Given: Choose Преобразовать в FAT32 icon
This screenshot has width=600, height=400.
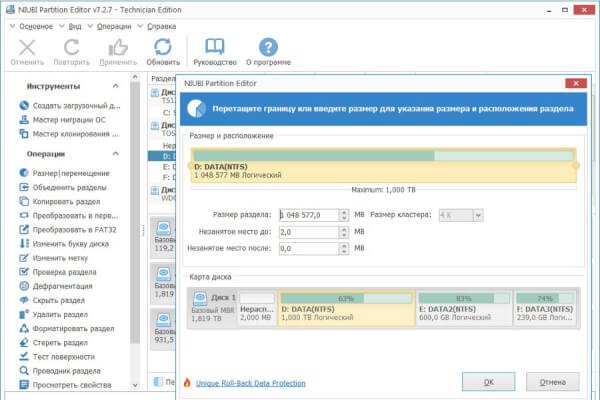Looking at the screenshot, I should click(24, 229).
